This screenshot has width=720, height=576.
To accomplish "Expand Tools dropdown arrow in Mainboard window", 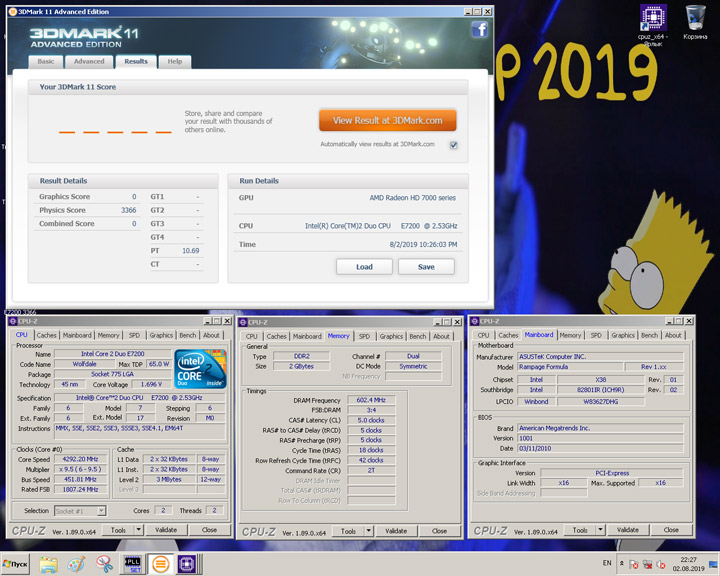I will 601,530.
